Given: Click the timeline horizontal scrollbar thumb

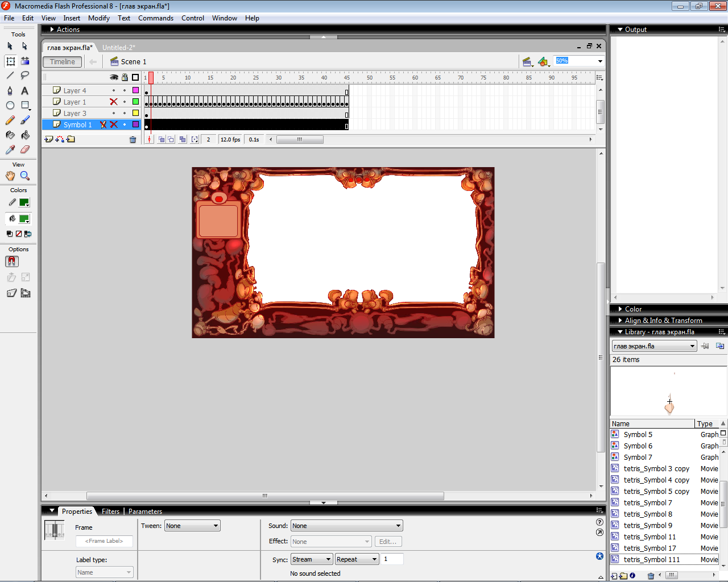Looking at the screenshot, I should click(x=300, y=139).
